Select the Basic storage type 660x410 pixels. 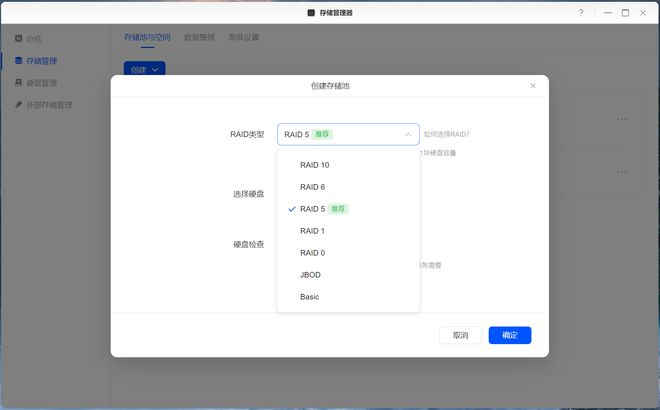309,297
